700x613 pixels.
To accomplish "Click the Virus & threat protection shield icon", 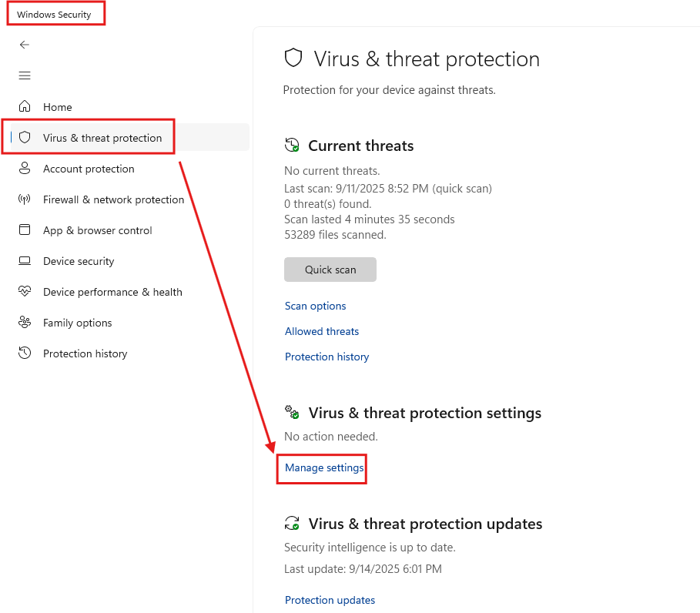I will click(x=25, y=138).
